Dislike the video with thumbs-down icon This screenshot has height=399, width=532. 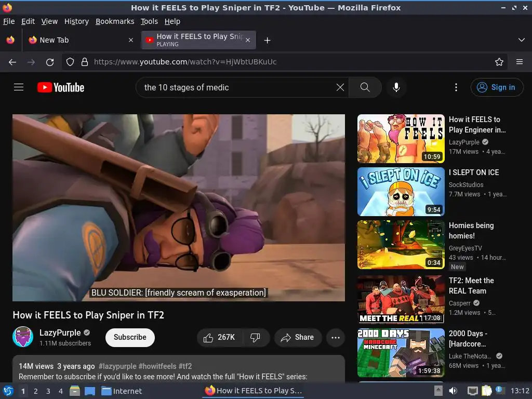(x=255, y=337)
